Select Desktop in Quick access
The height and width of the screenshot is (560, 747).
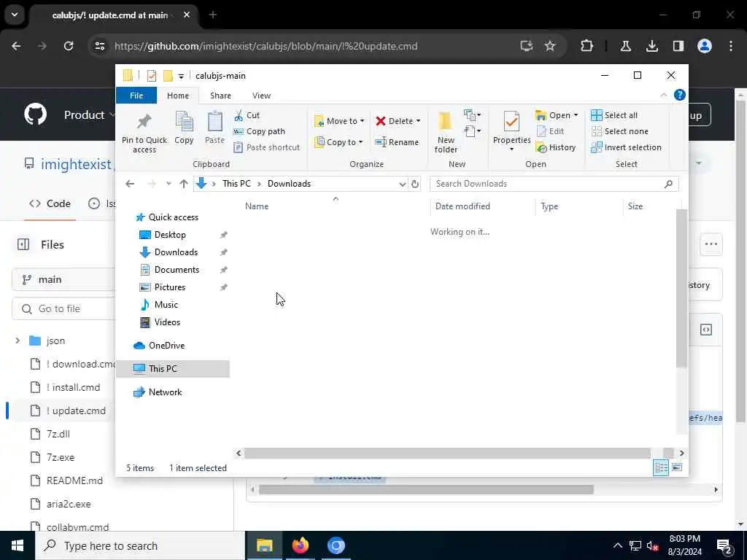click(x=170, y=235)
